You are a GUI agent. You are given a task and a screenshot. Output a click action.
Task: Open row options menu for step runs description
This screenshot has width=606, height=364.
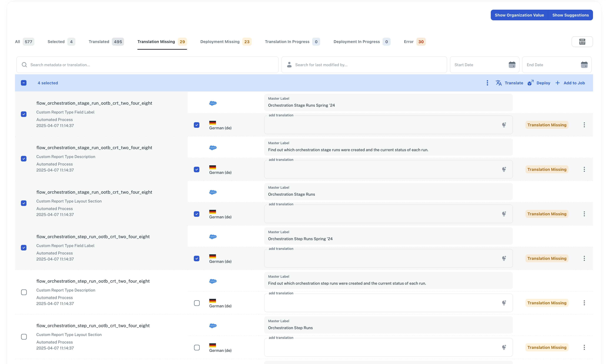pyautogui.click(x=584, y=303)
